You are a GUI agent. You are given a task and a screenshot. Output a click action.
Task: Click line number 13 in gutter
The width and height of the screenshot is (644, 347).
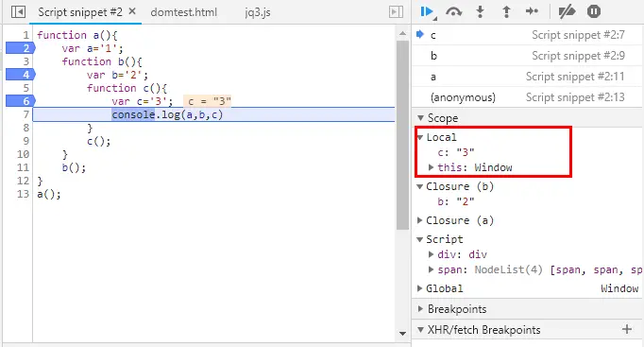pyautogui.click(x=23, y=194)
